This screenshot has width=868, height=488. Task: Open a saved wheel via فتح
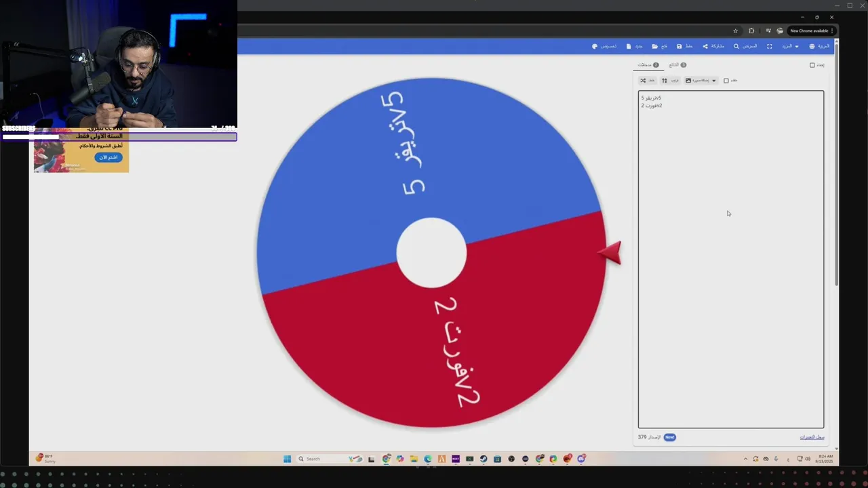pos(659,46)
